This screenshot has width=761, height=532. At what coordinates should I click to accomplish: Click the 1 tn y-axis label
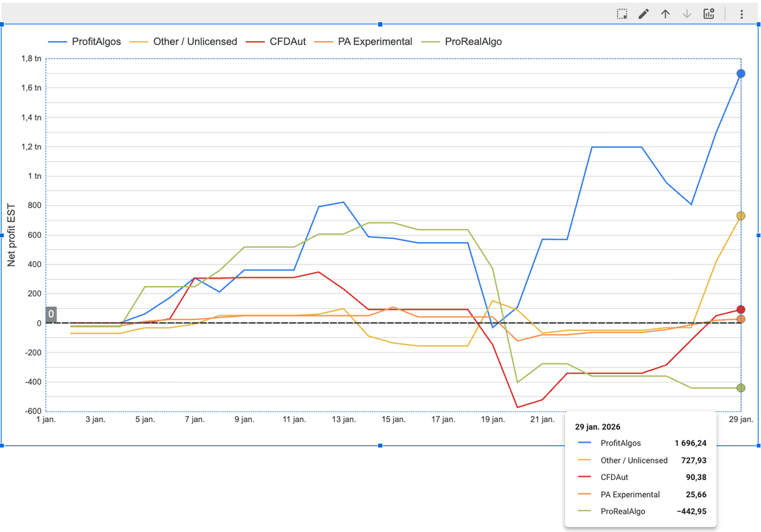click(36, 176)
